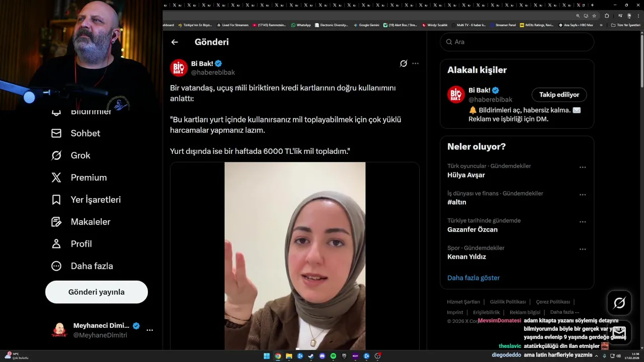Go back using the Gönderi arrow

pyautogui.click(x=175, y=42)
